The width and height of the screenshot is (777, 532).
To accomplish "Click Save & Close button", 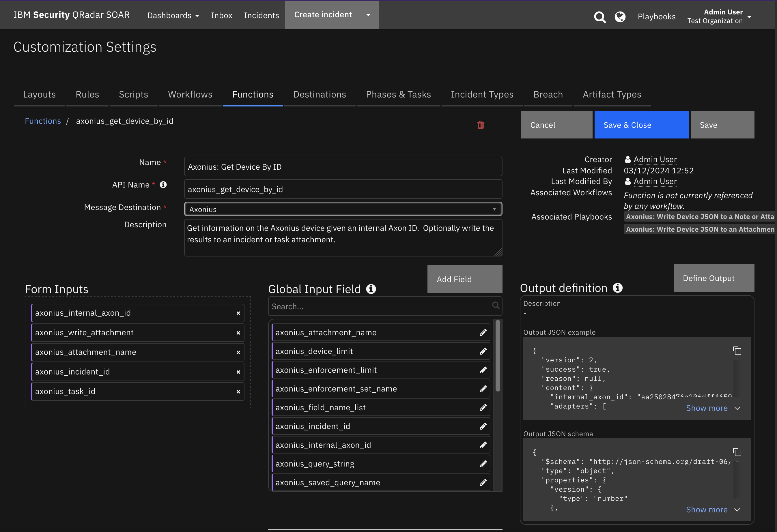I will tap(641, 125).
